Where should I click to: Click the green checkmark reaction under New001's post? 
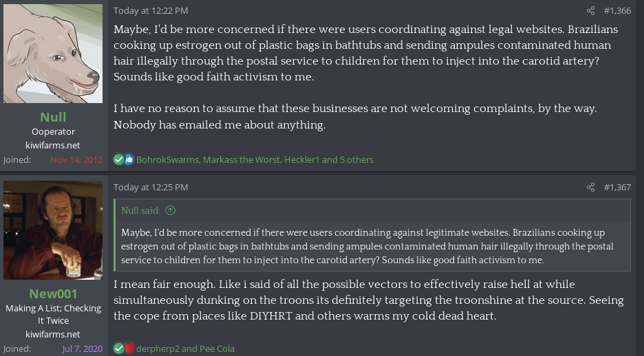[x=119, y=348]
